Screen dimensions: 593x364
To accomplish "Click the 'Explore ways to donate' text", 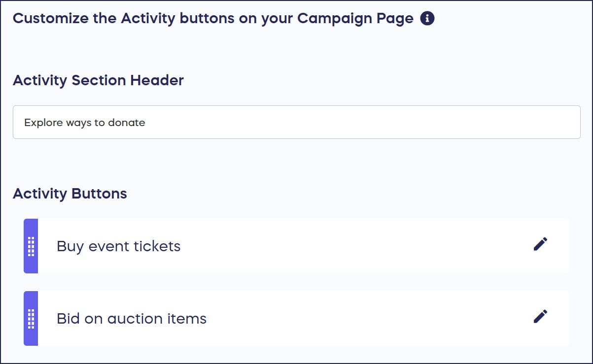I will coord(85,122).
